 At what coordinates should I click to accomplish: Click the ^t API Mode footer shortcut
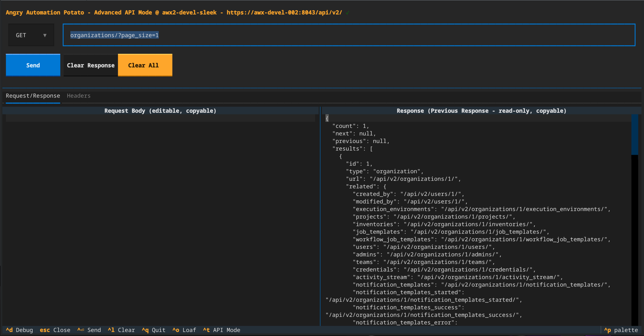coord(222,330)
